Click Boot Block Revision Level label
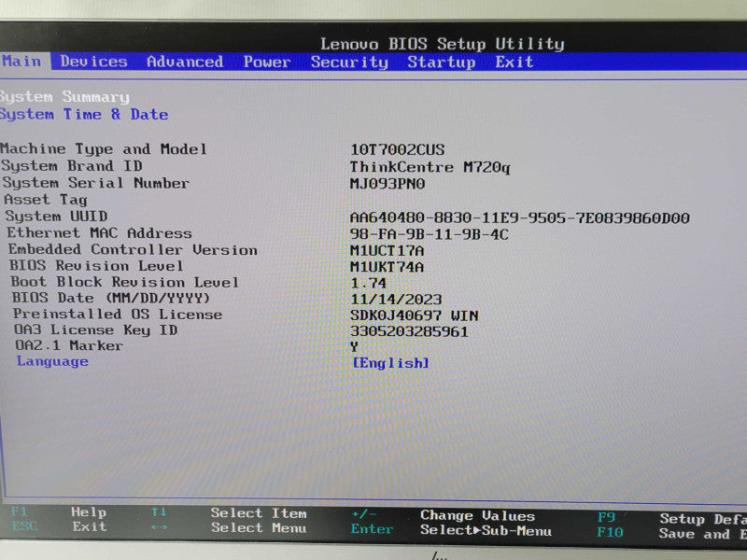The height and width of the screenshot is (560, 747). click(x=125, y=282)
